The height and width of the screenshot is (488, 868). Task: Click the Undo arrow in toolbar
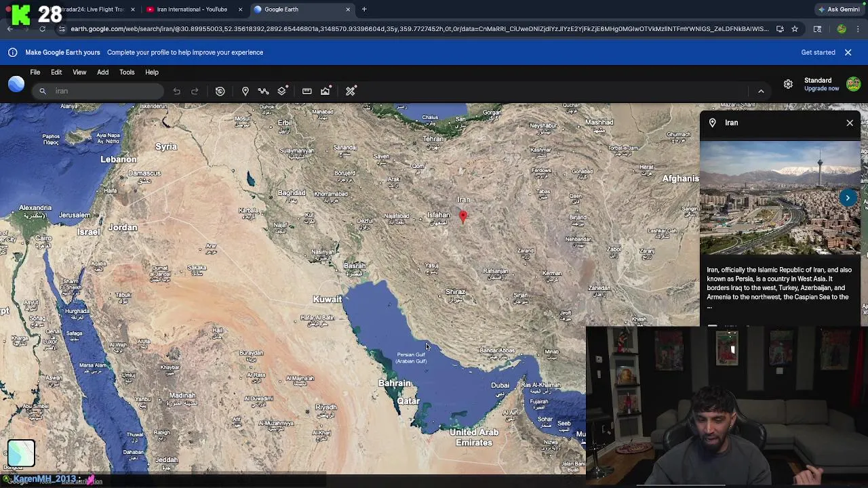176,91
